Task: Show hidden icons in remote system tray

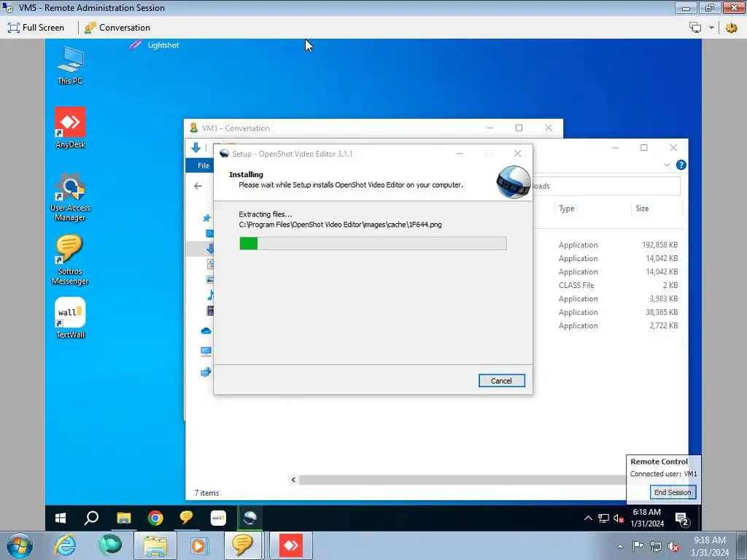Action: (588, 518)
